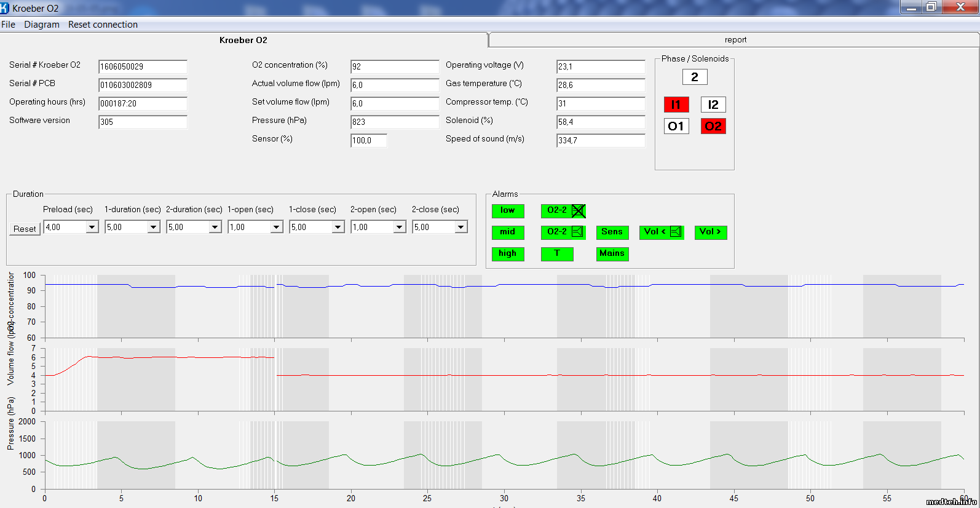
Task: Click the Mains alarm indicator
Action: (612, 253)
